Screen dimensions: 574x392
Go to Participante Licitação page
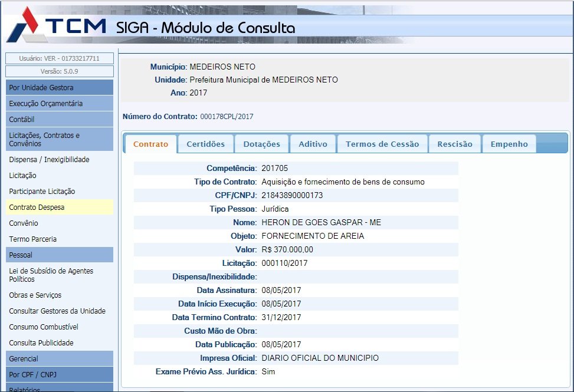pyautogui.click(x=42, y=192)
